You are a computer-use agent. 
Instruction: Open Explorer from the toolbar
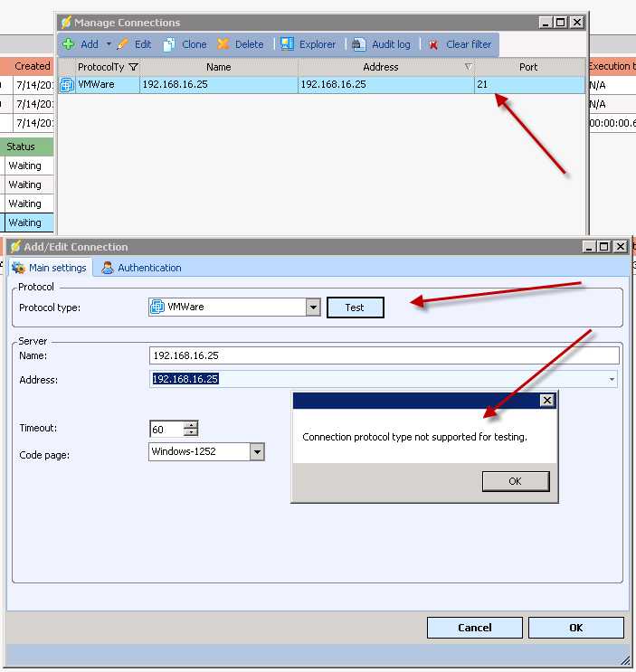click(x=308, y=44)
